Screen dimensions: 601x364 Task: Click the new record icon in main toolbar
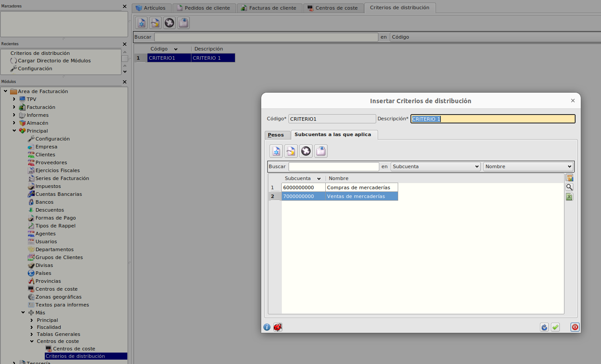[141, 23]
